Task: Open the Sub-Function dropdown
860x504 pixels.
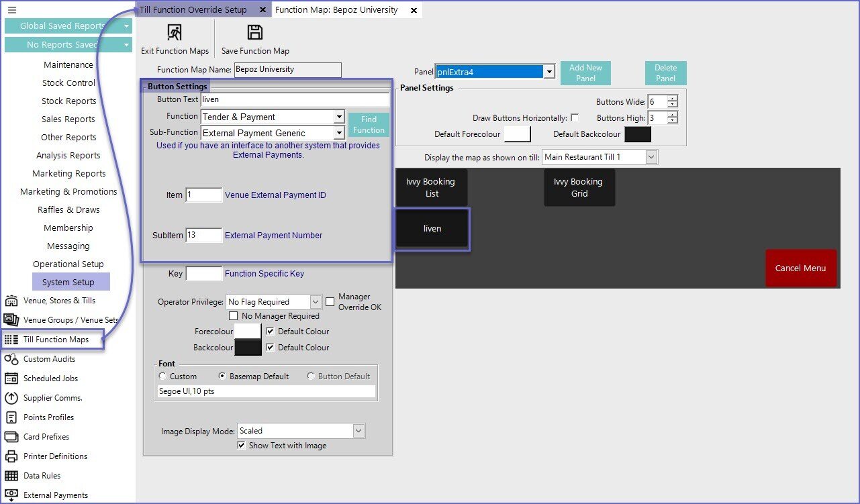Action: [339, 133]
